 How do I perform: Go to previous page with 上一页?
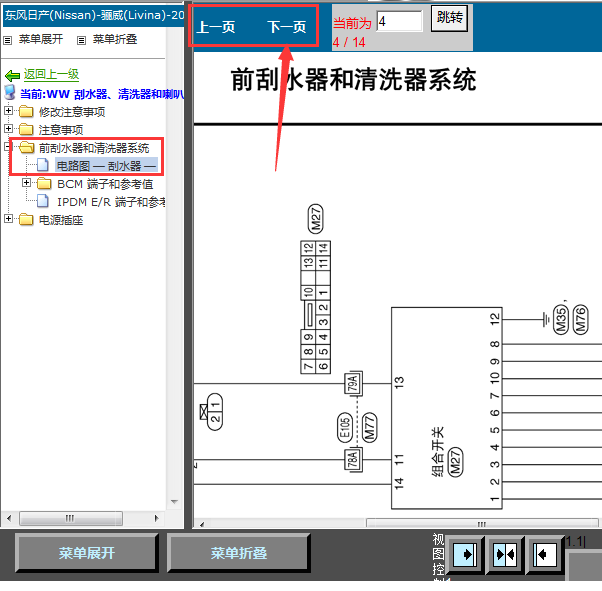pos(215,27)
